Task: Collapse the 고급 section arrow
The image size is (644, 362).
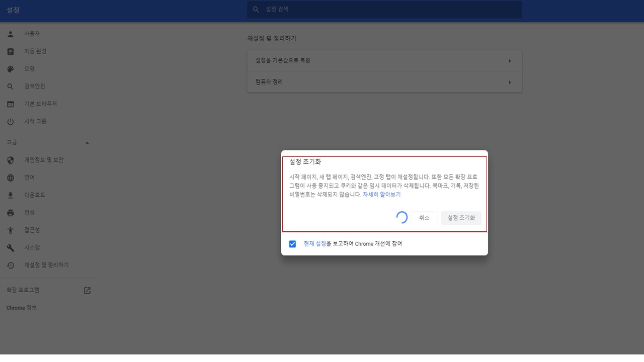Action: pyautogui.click(x=87, y=143)
